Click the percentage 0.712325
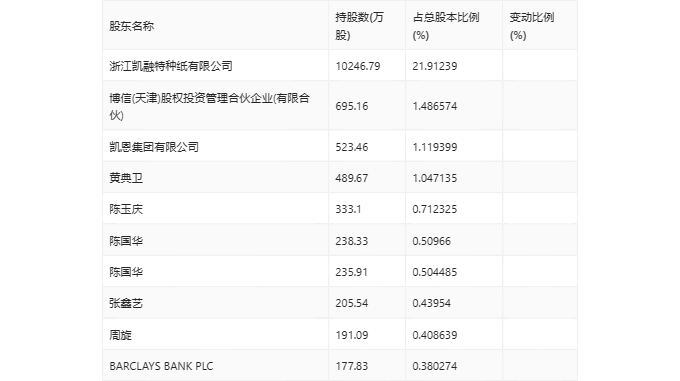The width and height of the screenshot is (680, 381). [435, 209]
